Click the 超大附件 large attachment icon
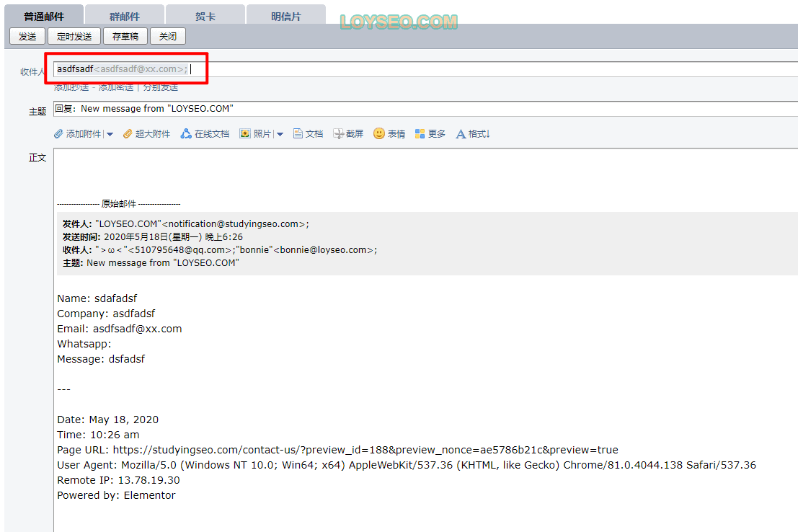 pos(128,134)
